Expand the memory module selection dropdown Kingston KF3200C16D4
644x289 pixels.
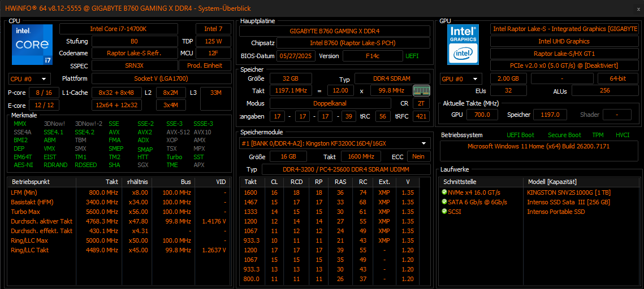335,143
